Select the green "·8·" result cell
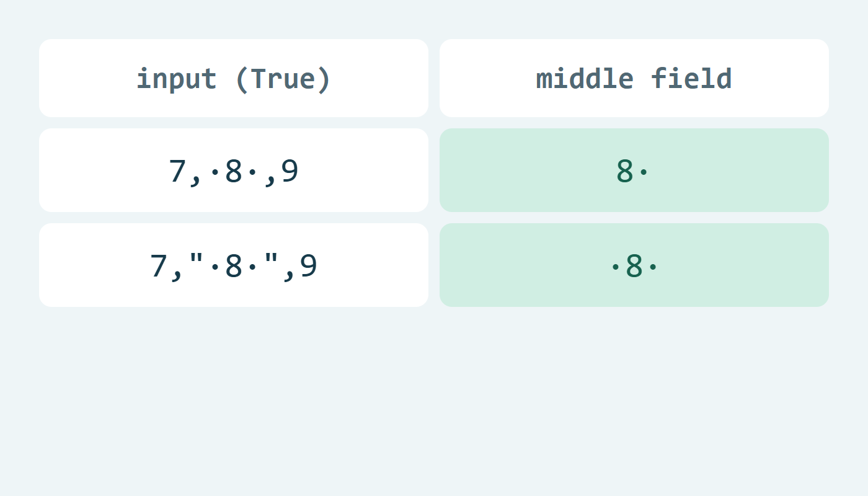Viewport: 868px width, 496px height. click(634, 265)
